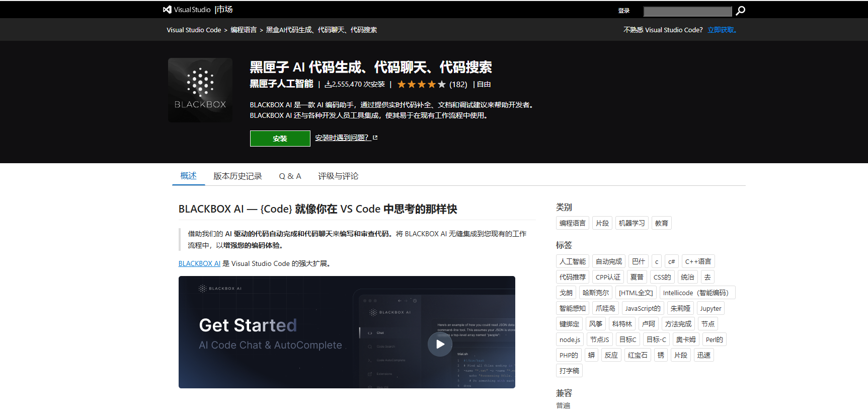Play the Get Started video
The height and width of the screenshot is (409, 868).
(x=440, y=344)
